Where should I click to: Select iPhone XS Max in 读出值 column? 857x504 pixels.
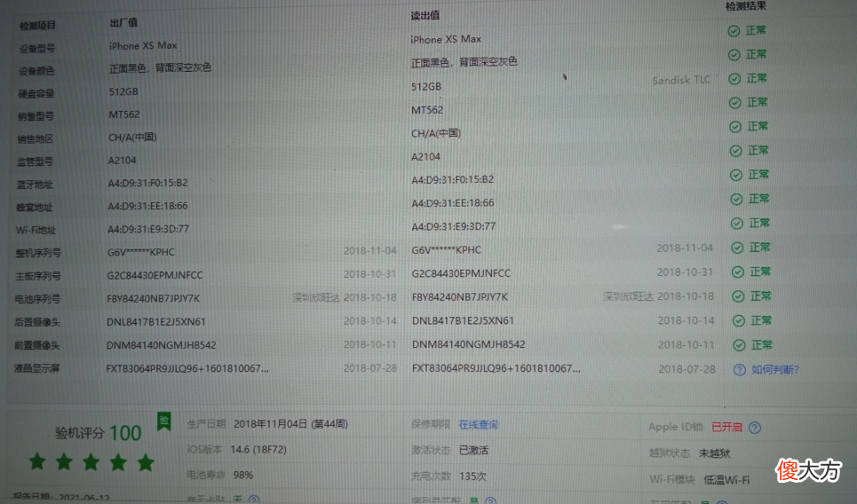coord(446,39)
